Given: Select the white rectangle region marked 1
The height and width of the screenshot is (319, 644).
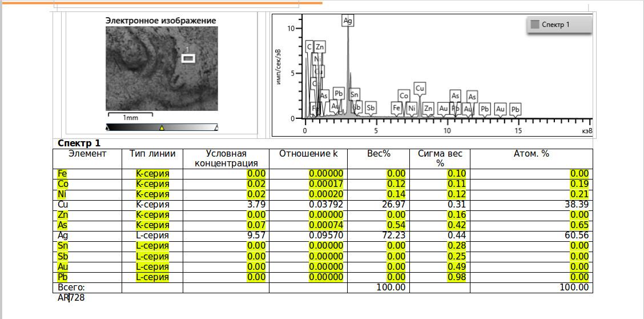Looking at the screenshot, I should point(188,58).
